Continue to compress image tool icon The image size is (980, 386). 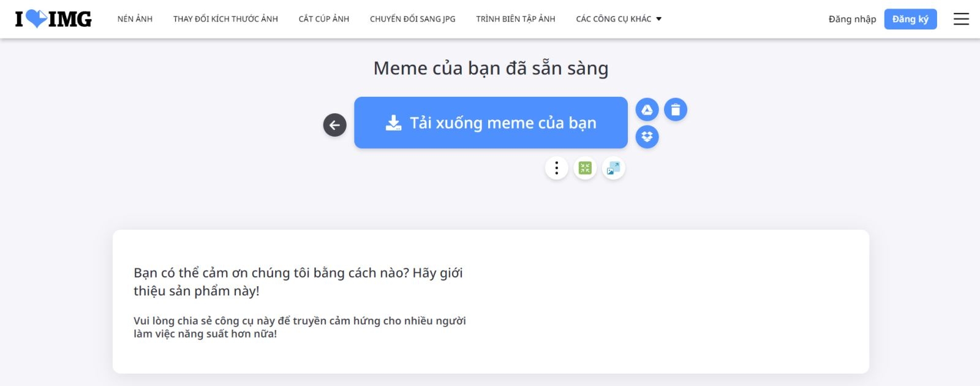585,168
